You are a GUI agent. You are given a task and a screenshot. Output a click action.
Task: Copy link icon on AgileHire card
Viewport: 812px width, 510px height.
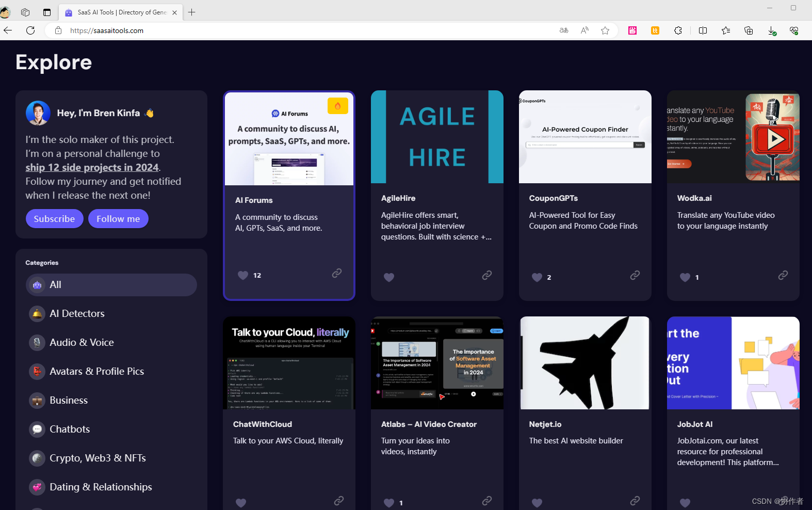[x=487, y=275]
